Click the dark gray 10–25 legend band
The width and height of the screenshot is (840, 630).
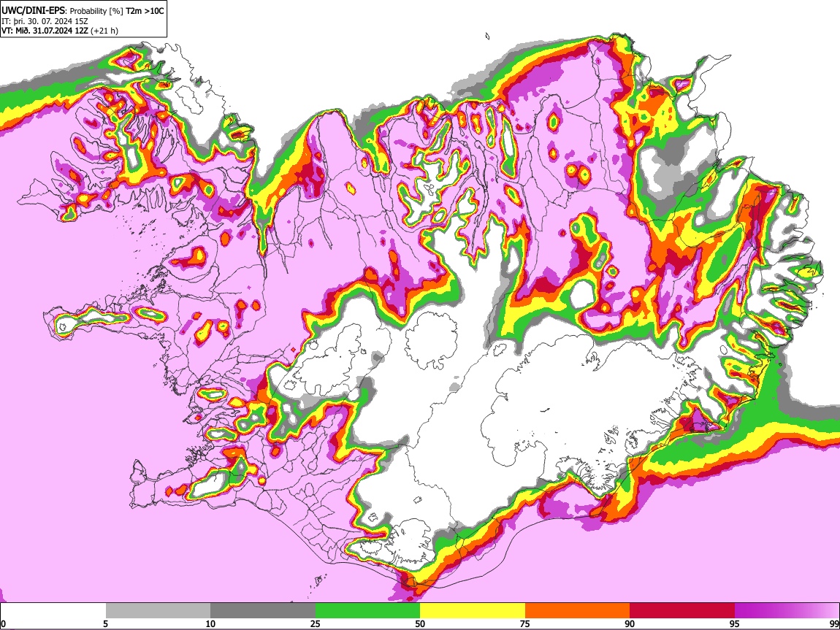(263, 611)
